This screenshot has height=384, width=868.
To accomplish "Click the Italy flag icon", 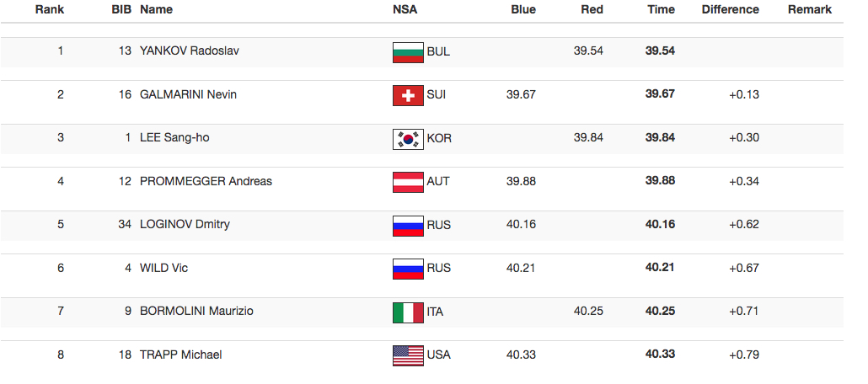I will pos(408,312).
